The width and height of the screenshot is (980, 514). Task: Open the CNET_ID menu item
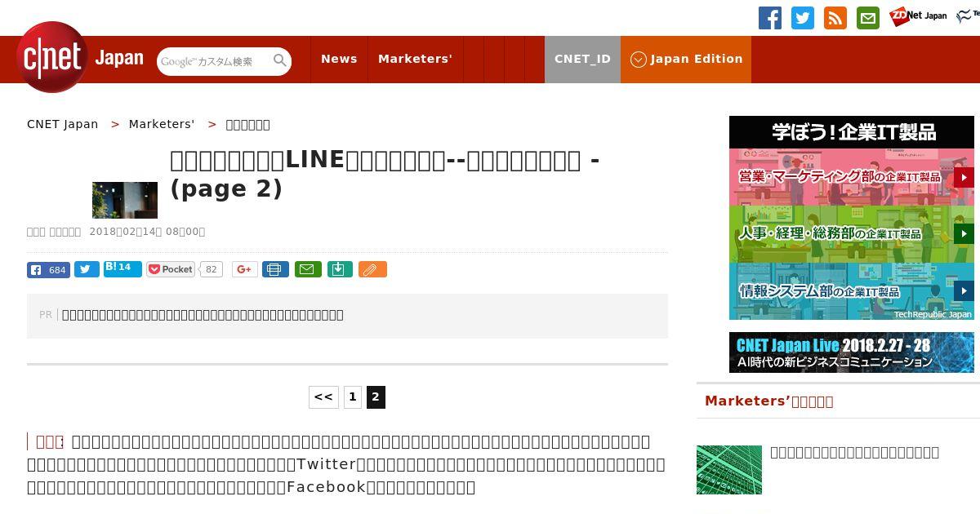pos(582,59)
